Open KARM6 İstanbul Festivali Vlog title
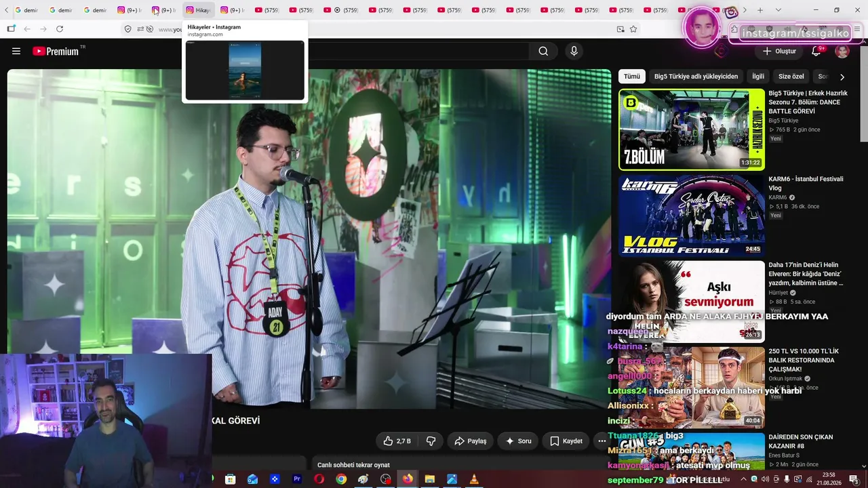Image resolution: width=868 pixels, height=488 pixels. pos(806,184)
